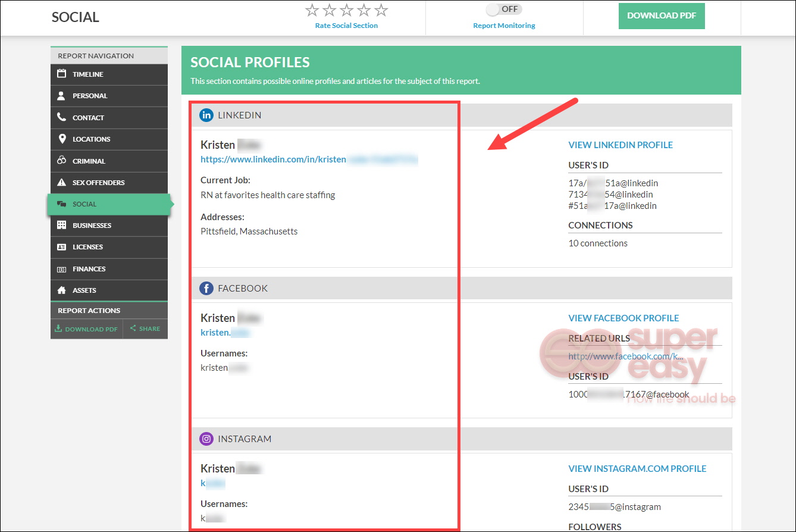This screenshot has height=532, width=796.
Task: Click the kristen. Facebook username link
Action: click(225, 333)
